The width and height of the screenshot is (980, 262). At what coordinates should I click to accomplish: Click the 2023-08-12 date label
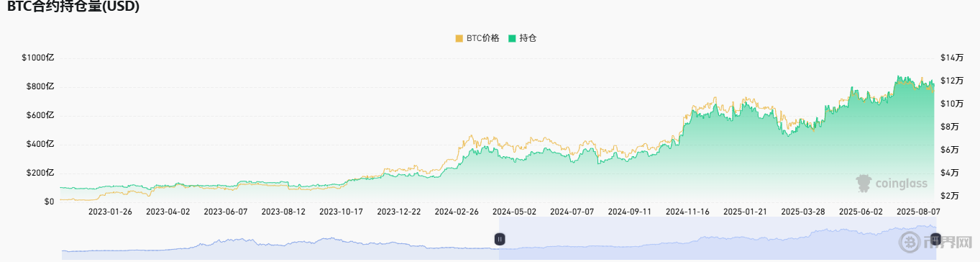click(283, 212)
